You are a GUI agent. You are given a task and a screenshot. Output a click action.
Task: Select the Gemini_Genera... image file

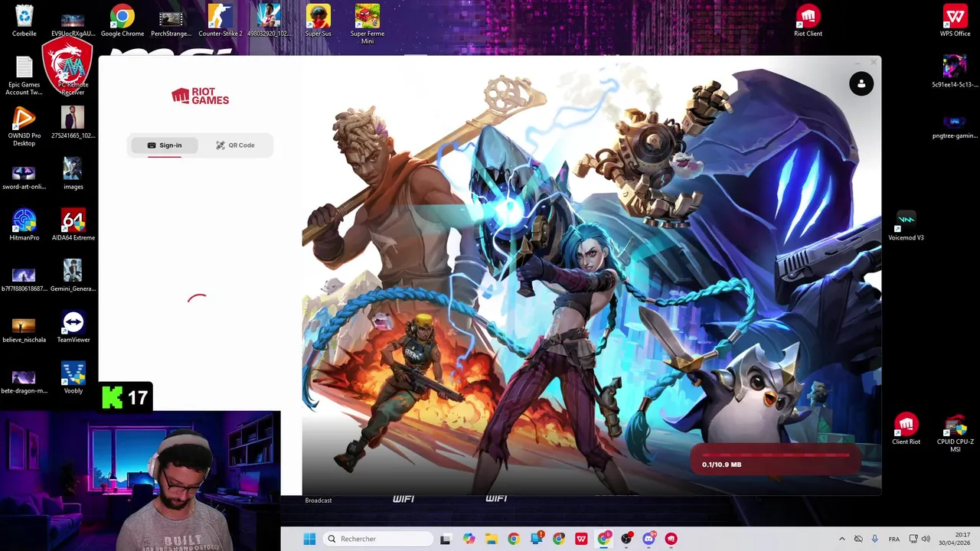(x=73, y=276)
